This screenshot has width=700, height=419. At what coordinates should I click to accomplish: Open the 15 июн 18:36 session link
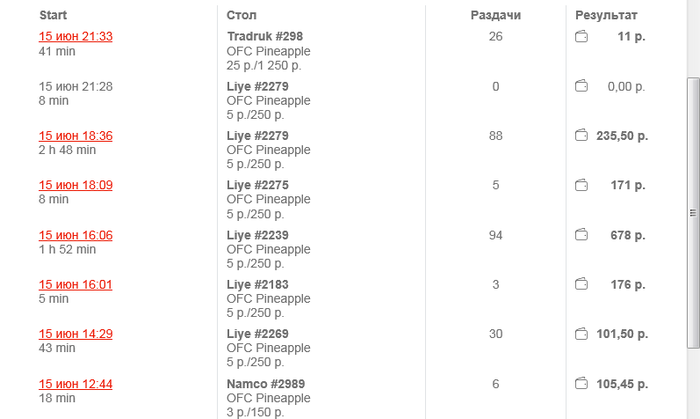[75, 136]
